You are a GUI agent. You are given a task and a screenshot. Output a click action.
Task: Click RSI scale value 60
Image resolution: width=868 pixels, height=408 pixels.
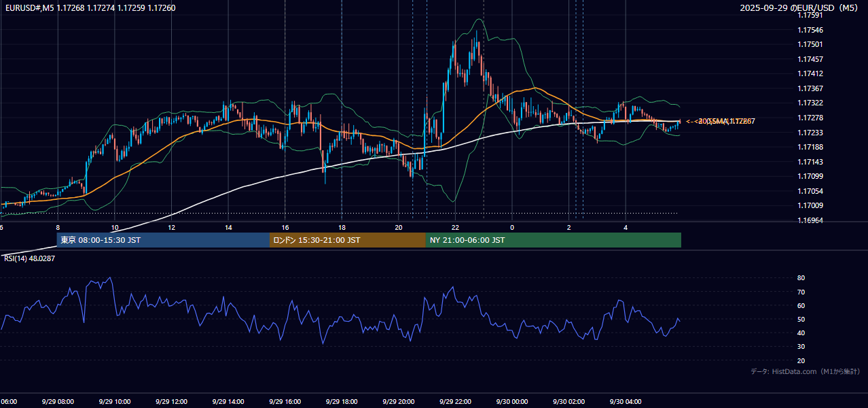[x=801, y=305]
